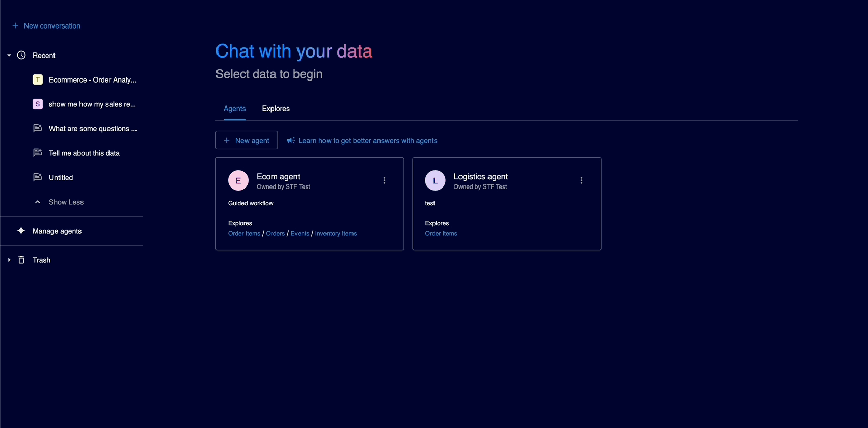Click the Trash bin icon
The height and width of the screenshot is (428, 868).
[x=21, y=260]
